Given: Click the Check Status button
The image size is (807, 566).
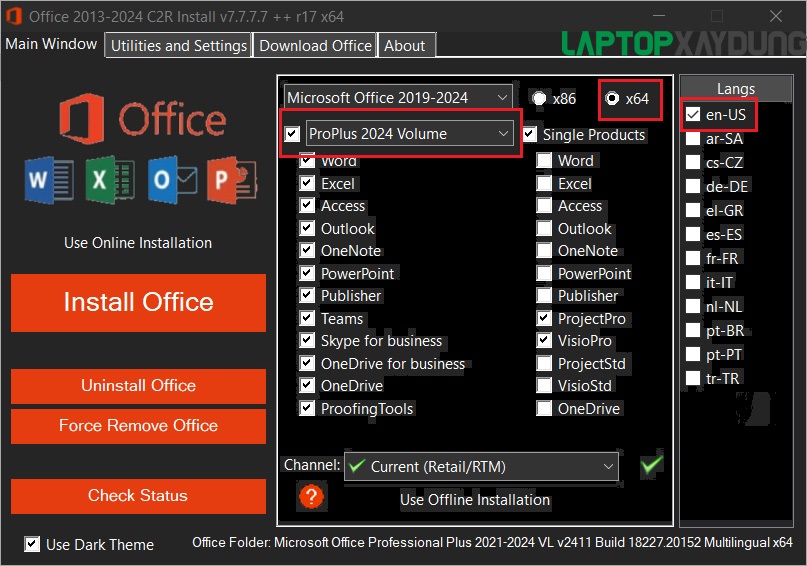Looking at the screenshot, I should coord(138,496).
